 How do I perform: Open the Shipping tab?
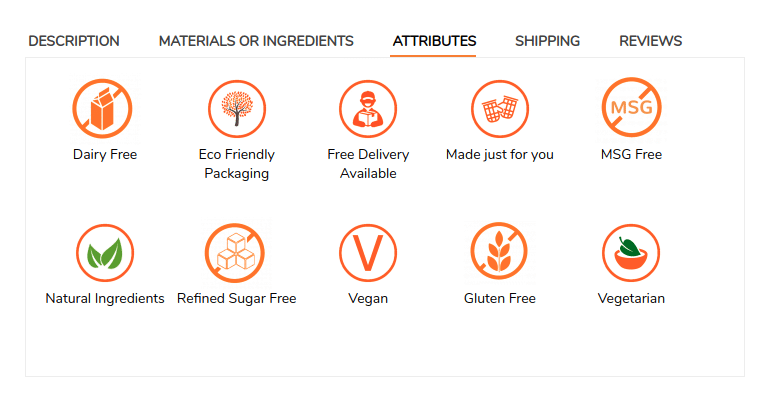click(547, 41)
